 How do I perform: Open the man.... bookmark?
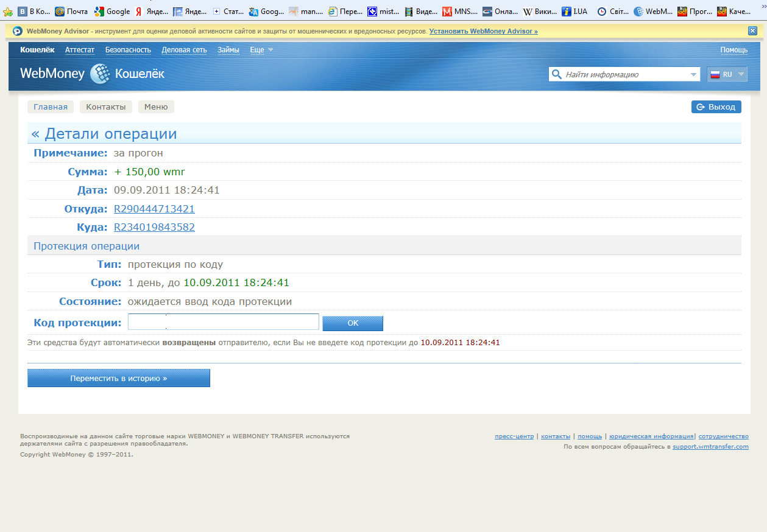click(x=306, y=12)
